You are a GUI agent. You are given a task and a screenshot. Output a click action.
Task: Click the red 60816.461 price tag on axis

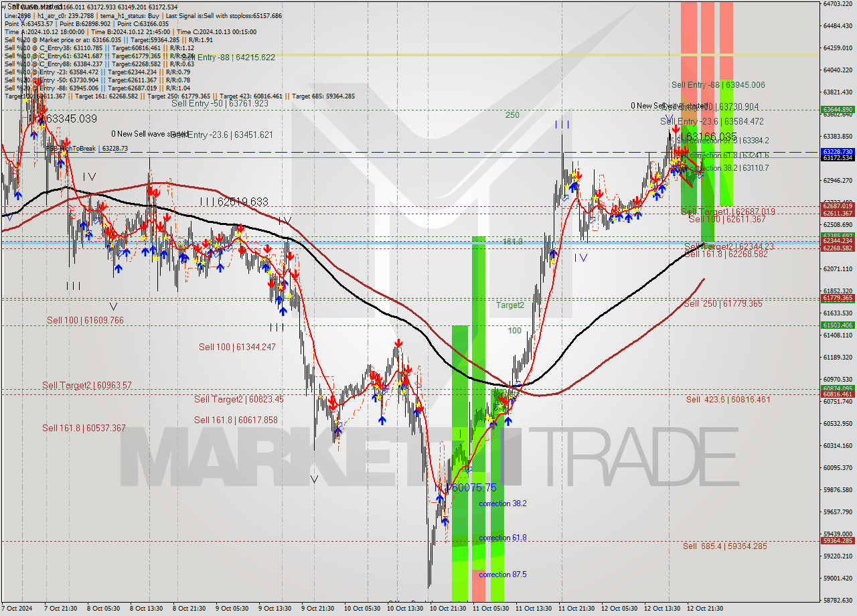click(837, 394)
